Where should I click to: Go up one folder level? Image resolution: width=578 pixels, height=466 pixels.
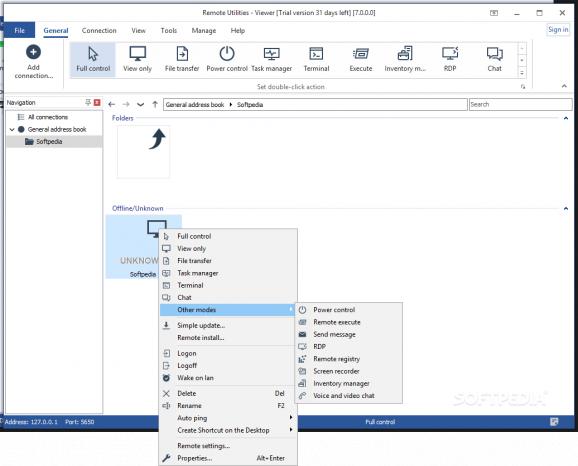coord(155,105)
